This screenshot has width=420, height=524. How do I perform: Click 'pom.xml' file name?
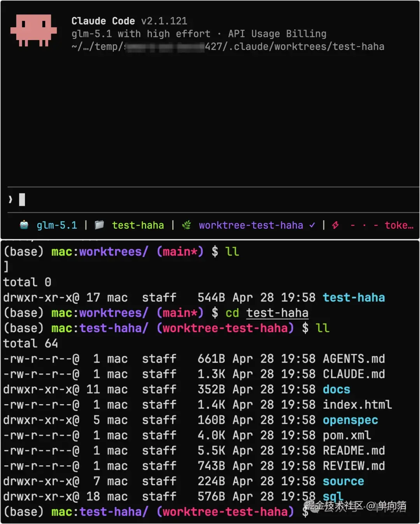[x=347, y=435]
